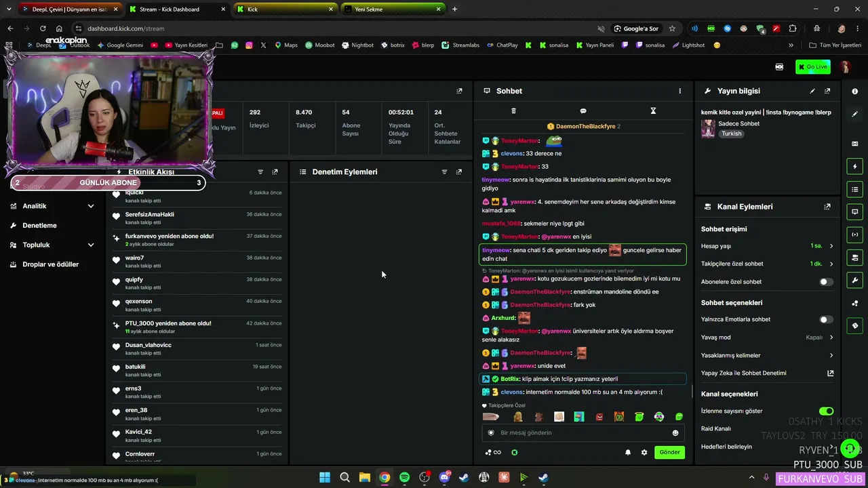Viewport: 868px width, 488px height.
Task: Clear chat with the trash icon
Action: point(513,111)
